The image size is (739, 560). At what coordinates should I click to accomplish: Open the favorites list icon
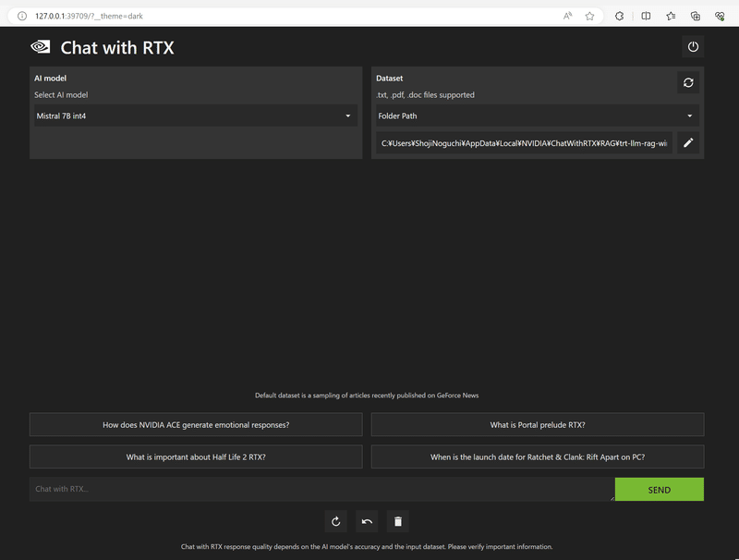tap(671, 16)
